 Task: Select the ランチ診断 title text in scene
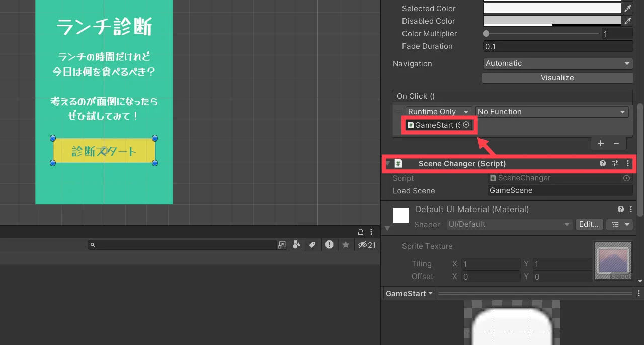click(104, 26)
